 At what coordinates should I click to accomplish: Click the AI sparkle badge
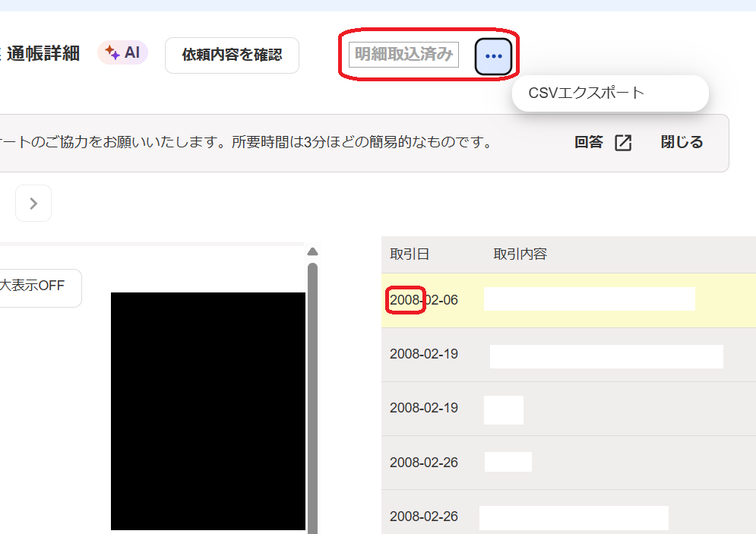122,53
